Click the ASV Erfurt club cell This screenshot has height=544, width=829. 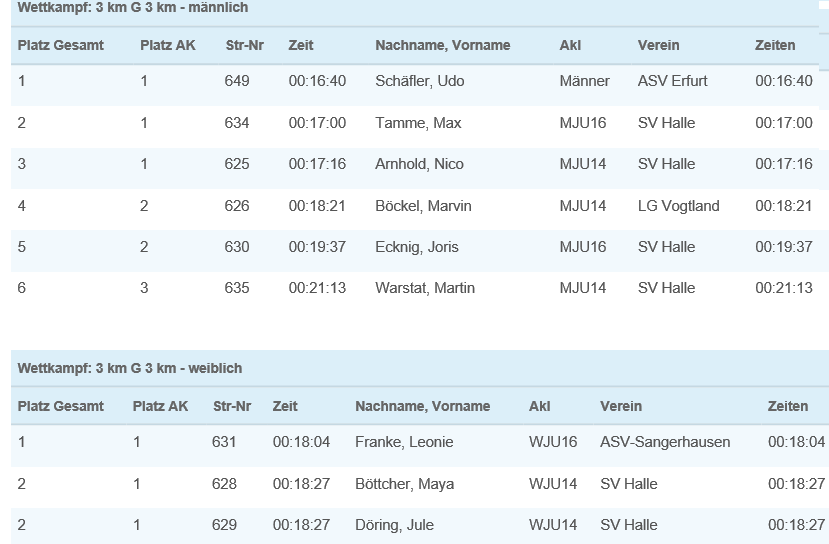pos(673,81)
